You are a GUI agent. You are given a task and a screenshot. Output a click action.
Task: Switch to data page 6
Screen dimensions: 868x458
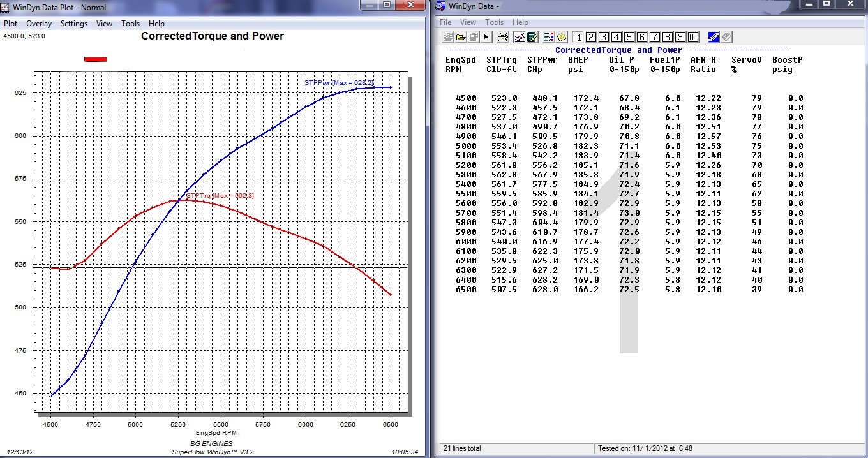coord(642,37)
